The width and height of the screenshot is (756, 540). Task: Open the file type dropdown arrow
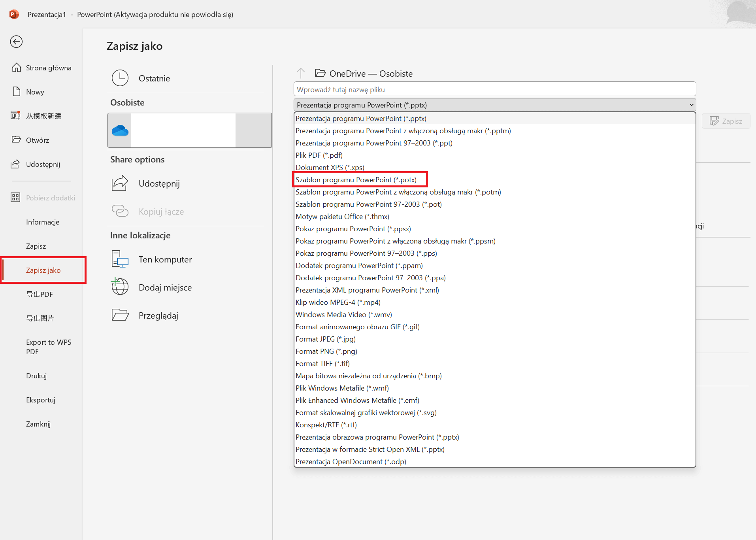pos(691,105)
